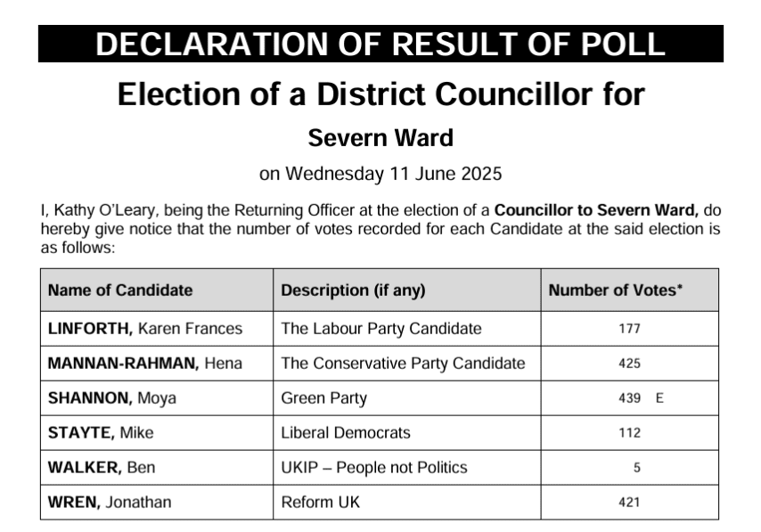Click the Description (if any) column header
761x532 pixels.
353,291
